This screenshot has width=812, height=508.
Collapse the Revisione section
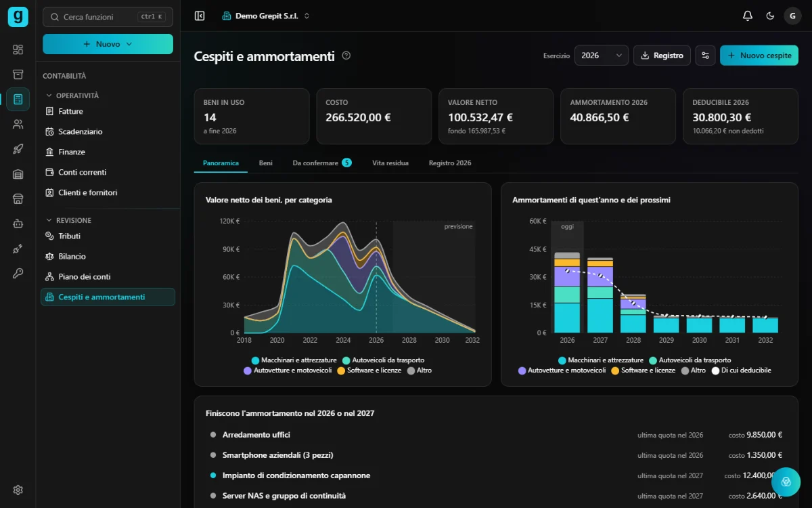68,220
